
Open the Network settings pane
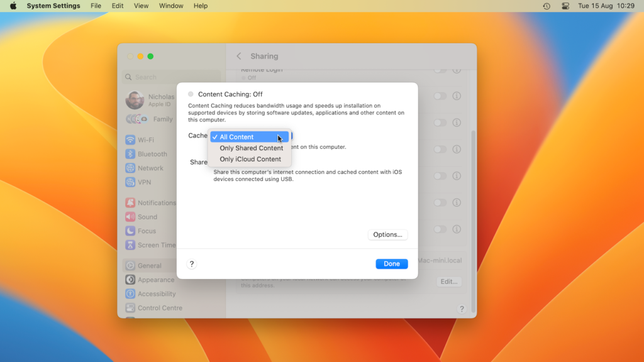point(150,168)
